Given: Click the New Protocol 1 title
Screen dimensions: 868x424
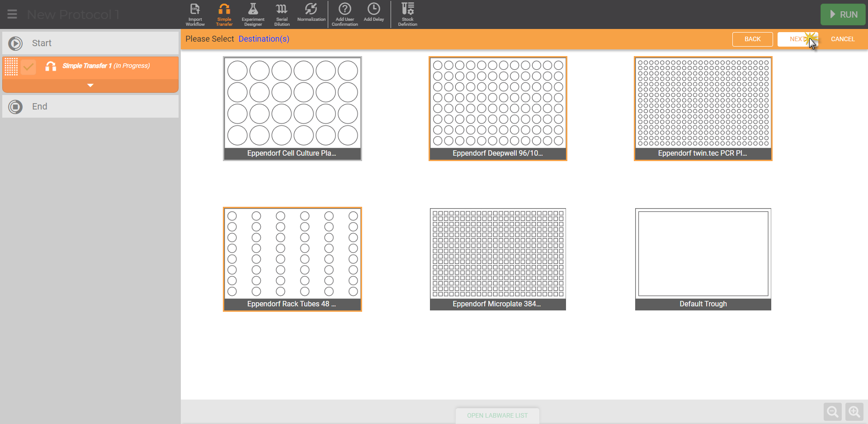Looking at the screenshot, I should click(x=73, y=14).
